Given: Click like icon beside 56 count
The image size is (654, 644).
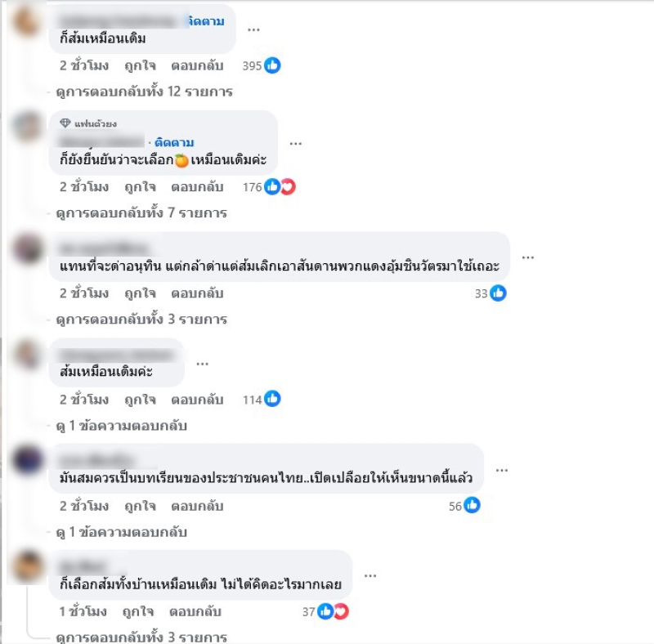Looking at the screenshot, I should tap(473, 506).
